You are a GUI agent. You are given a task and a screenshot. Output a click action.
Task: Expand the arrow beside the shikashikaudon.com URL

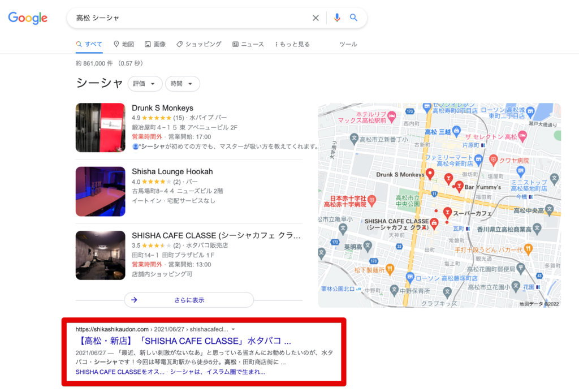click(234, 329)
